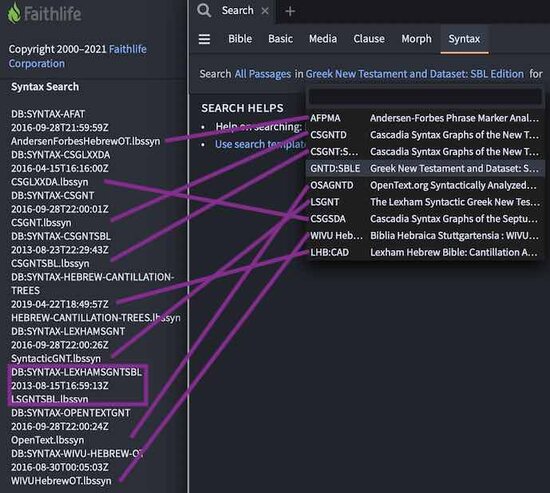550x493 pixels.
Task: Click HEBREW-CANTILLATION-TREES.lbssyn file name
Action: 96,318
